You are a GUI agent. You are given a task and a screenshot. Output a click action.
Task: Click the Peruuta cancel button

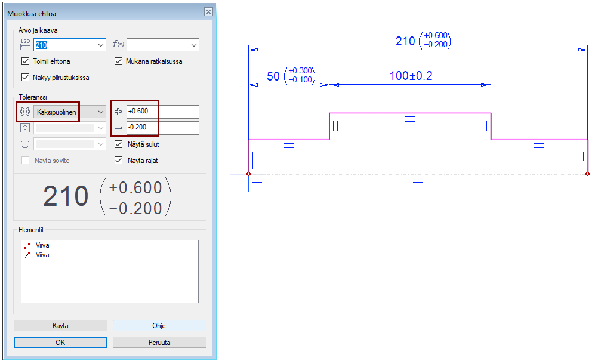click(159, 343)
